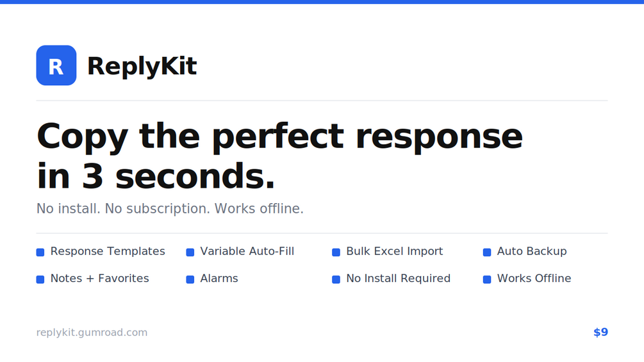The width and height of the screenshot is (644, 362).
Task: Open the replykit.gumroad.com link
Action: click(92, 333)
